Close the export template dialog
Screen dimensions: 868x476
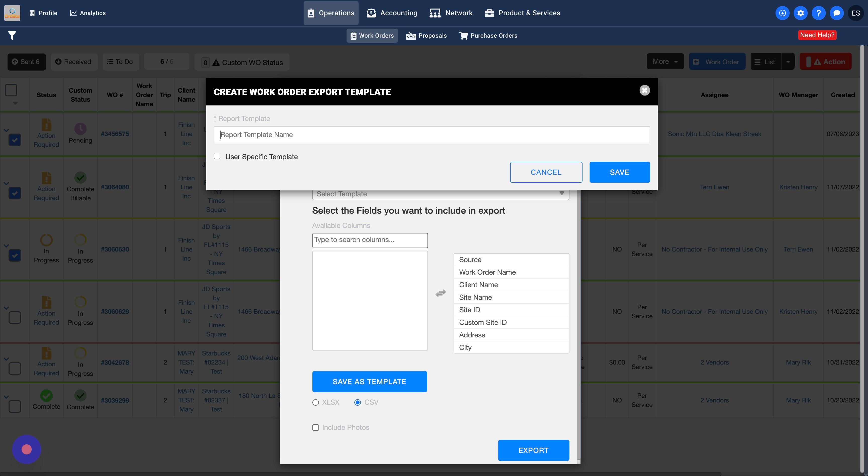644,90
